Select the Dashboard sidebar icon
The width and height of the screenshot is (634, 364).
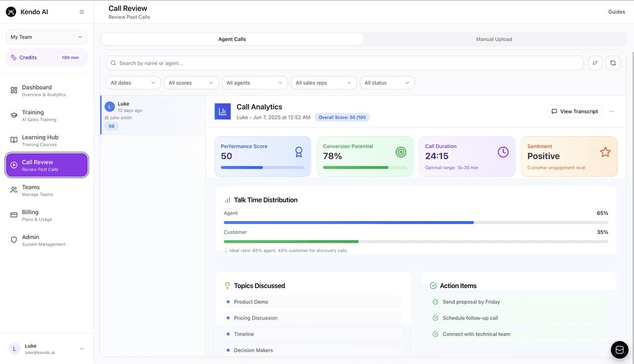[x=14, y=90]
